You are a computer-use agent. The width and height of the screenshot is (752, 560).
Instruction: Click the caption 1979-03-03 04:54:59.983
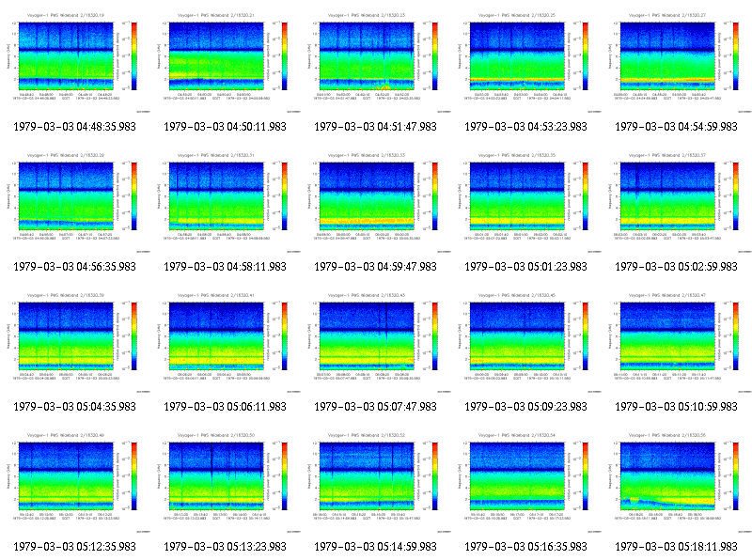[676, 127]
